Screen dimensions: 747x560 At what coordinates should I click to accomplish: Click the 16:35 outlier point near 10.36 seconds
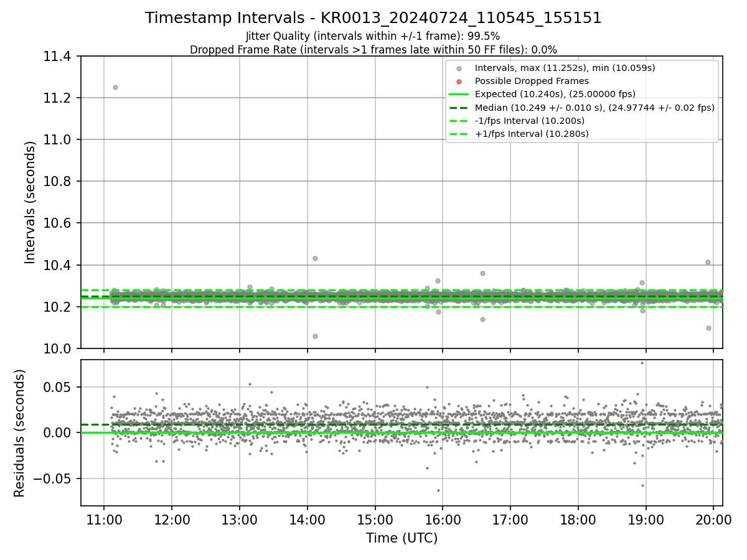click(x=482, y=273)
